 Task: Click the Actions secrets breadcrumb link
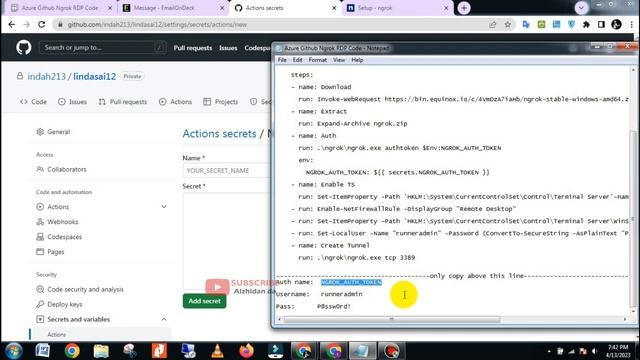pos(220,133)
